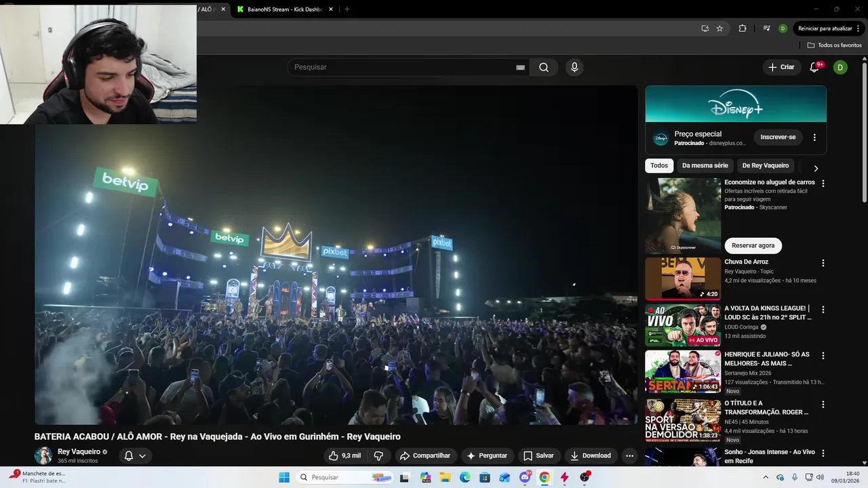The image size is (868, 488).
Task: Open more actions menu next to Download
Action: pos(629,455)
